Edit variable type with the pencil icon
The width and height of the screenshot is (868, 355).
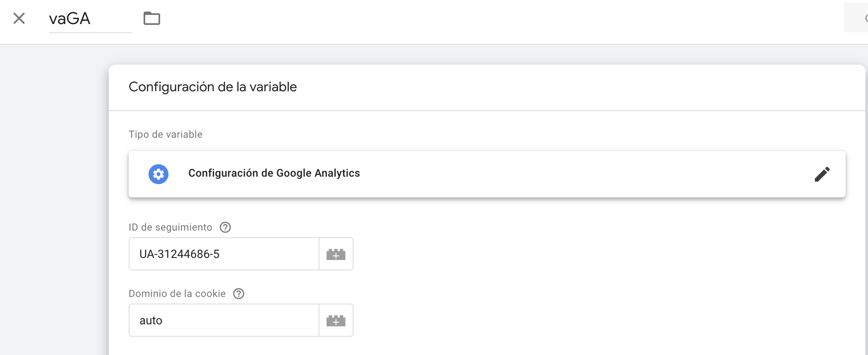[x=822, y=174]
